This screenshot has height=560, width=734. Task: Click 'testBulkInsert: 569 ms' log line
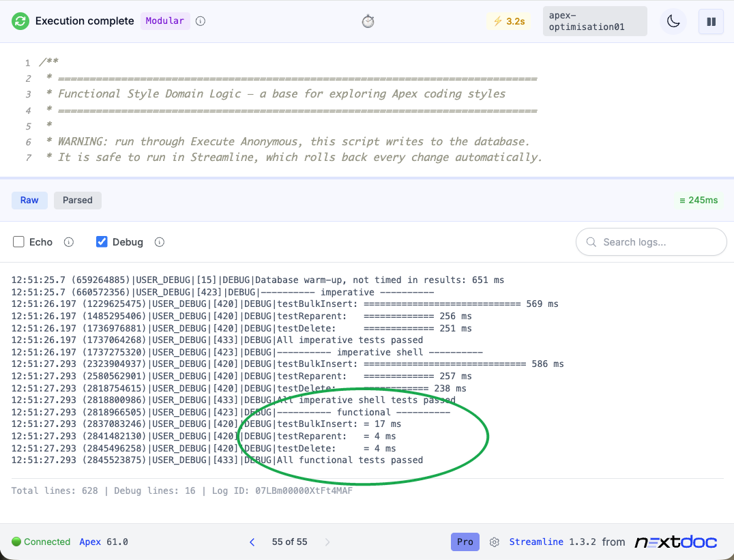284,304
